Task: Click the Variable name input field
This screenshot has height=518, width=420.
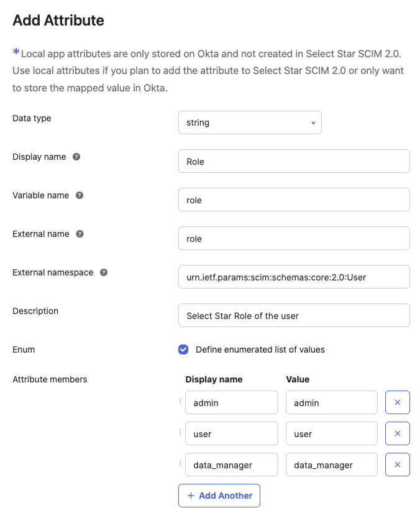Action: point(294,200)
